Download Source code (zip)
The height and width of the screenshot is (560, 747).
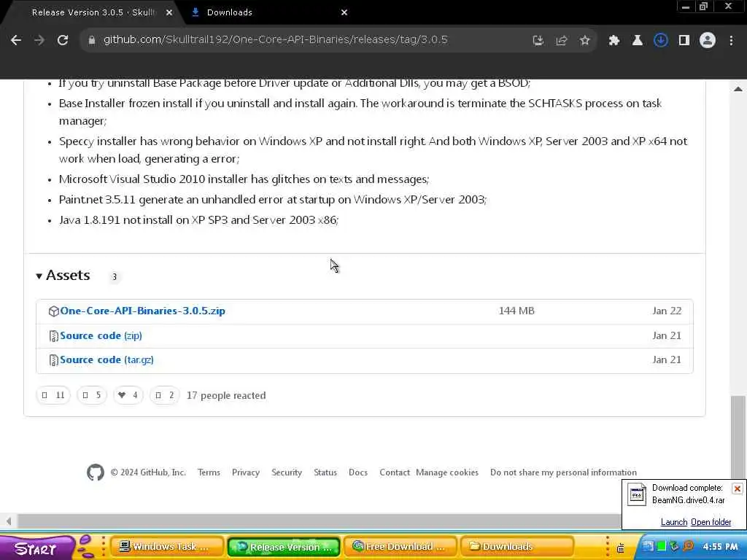[x=101, y=335]
